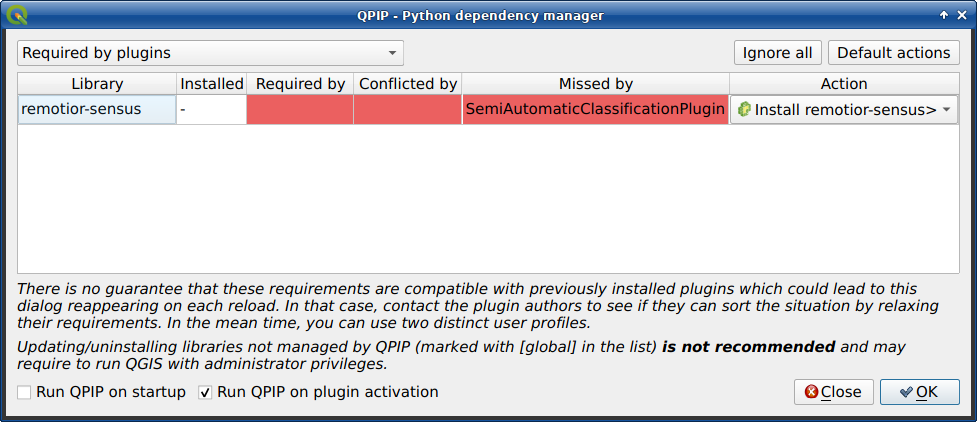Image resolution: width=977 pixels, height=422 pixels.
Task: Click the Required by column header
Action: (x=300, y=84)
